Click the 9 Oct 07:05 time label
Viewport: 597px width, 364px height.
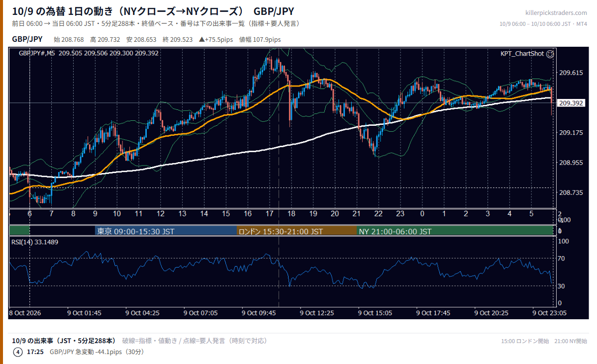click(200, 313)
